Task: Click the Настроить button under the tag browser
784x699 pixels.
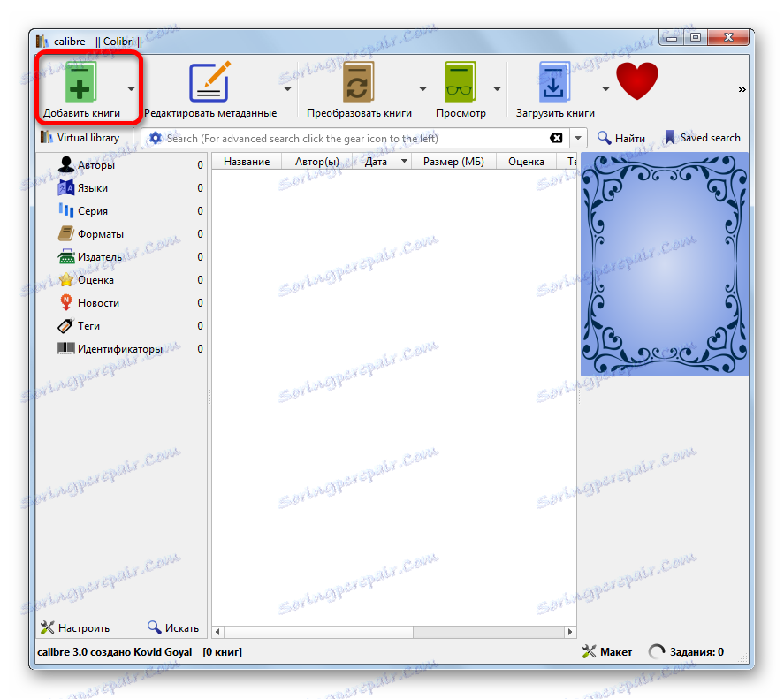Action: click(75, 627)
